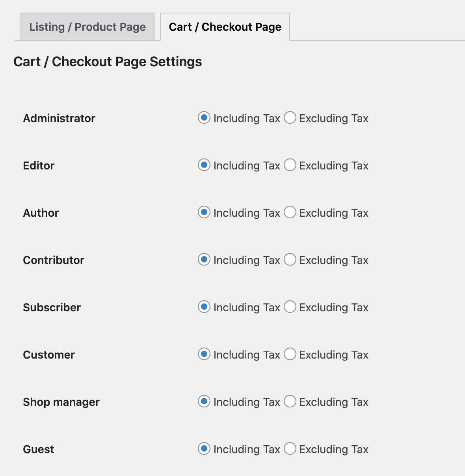Select Excluding Tax for Editor
The width and height of the screenshot is (465, 476).
pos(290,165)
